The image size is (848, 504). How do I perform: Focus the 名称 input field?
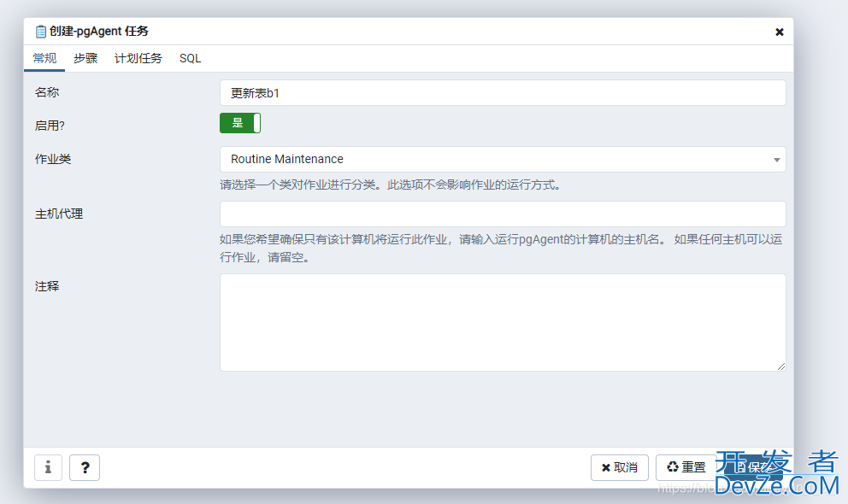[x=503, y=93]
